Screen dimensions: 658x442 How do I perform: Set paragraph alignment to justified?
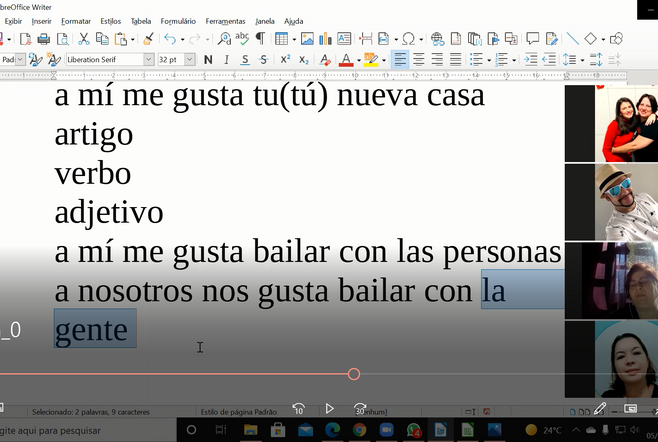pos(456,60)
